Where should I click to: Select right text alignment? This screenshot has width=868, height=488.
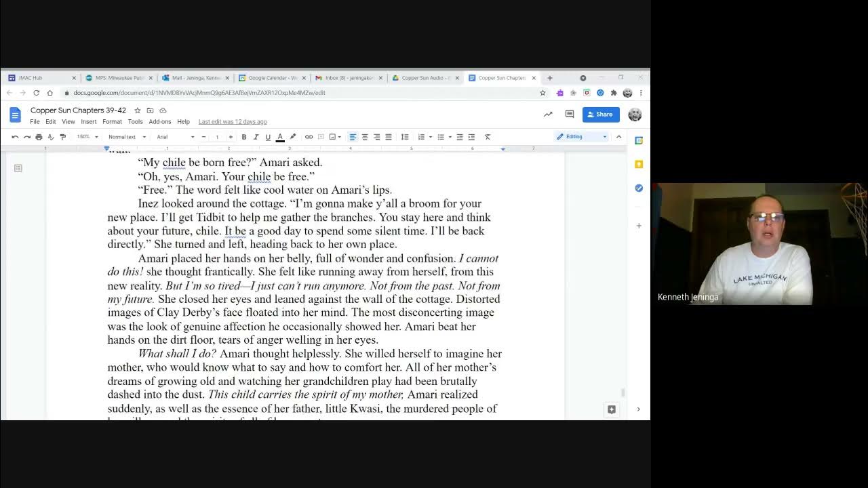(376, 137)
